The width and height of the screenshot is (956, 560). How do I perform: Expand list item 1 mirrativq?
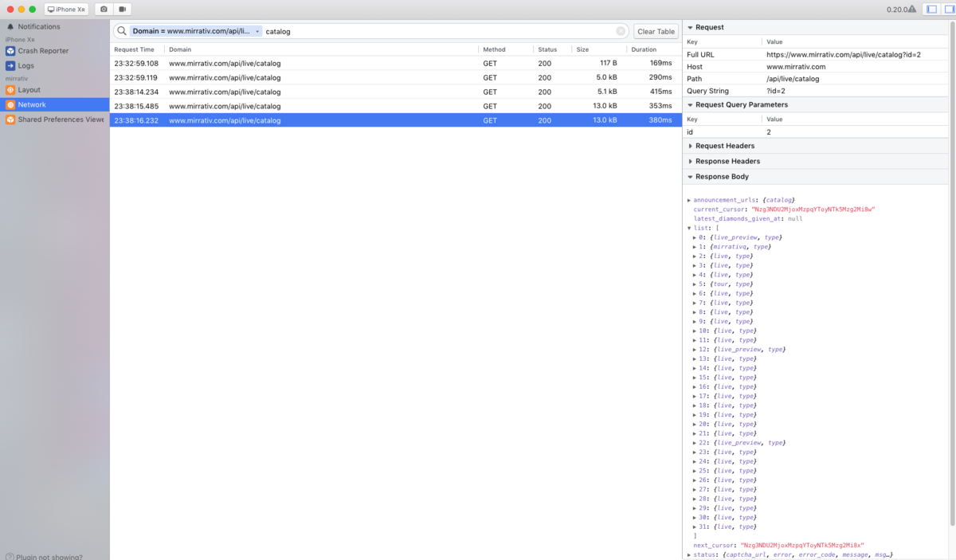pos(695,247)
